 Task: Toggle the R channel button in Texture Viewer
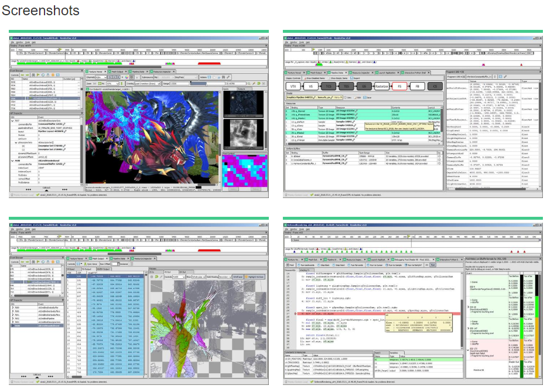[x=110, y=77]
